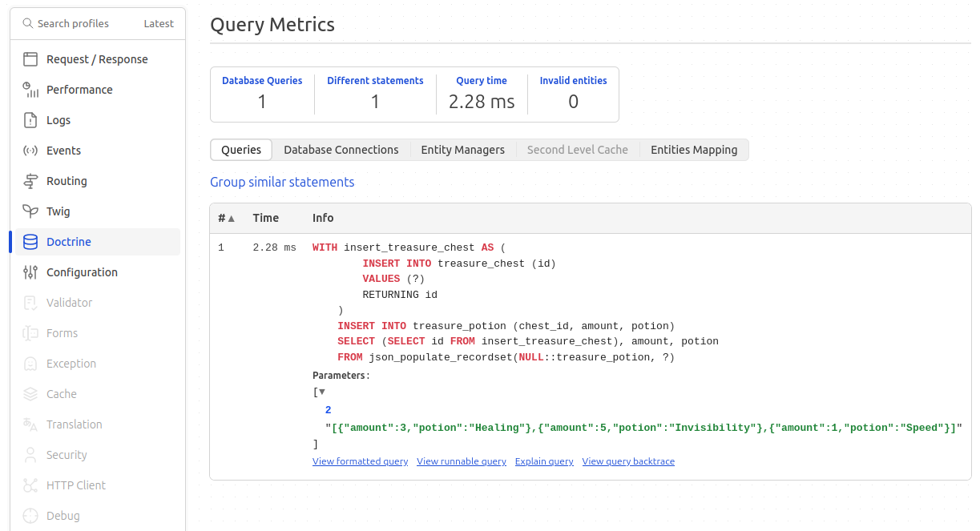Click the Validator checkmark icon

pyautogui.click(x=30, y=303)
